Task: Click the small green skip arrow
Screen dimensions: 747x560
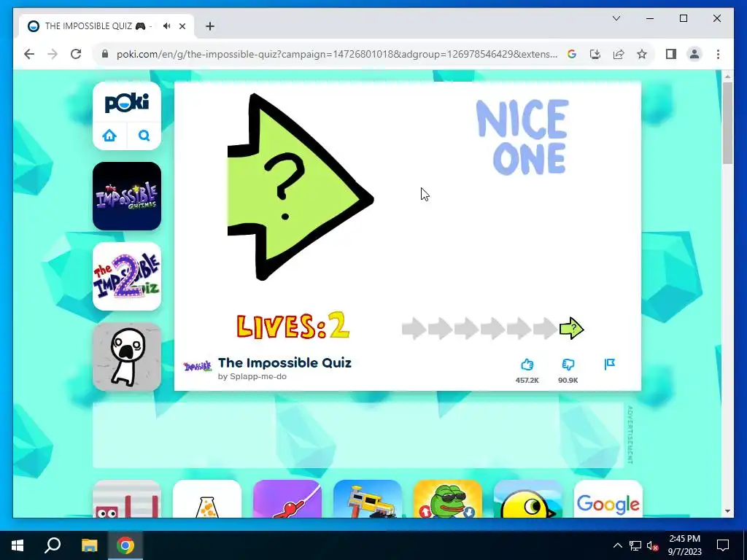Action: [x=571, y=329]
